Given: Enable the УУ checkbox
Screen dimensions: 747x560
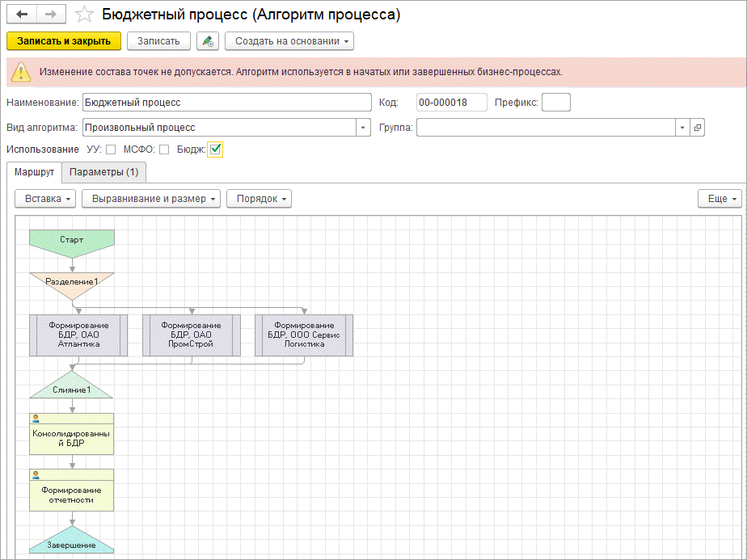Looking at the screenshot, I should pos(111,149).
